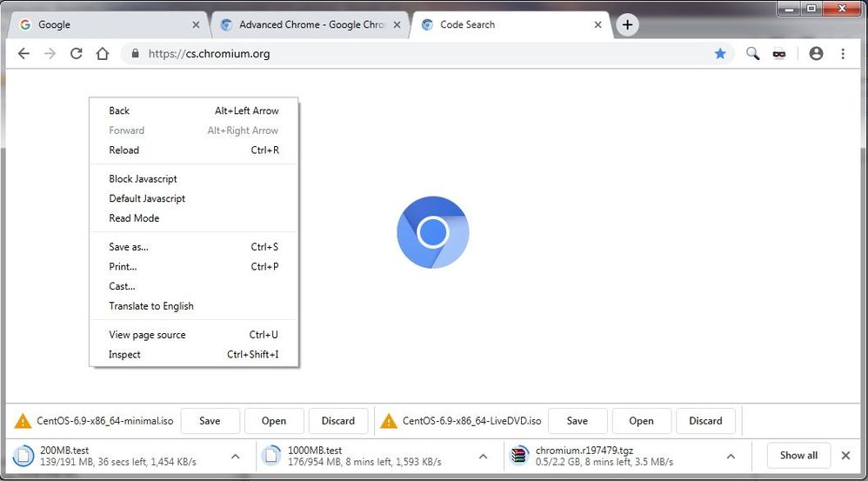Click the Chromium logo in page center

point(433,232)
